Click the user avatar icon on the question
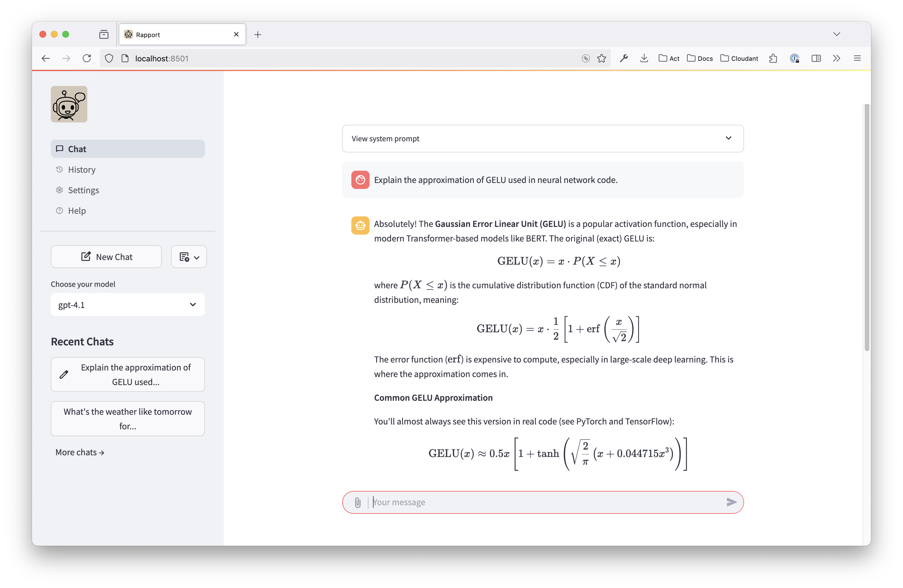This screenshot has width=903, height=588. [360, 180]
